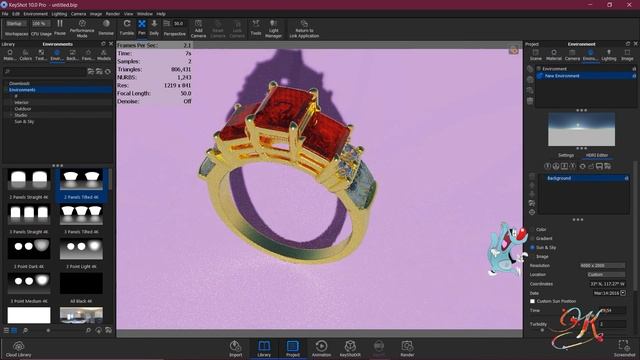Image resolution: width=640 pixels, height=360 pixels.
Task: Select the Pan camera tool
Action: coord(142,27)
